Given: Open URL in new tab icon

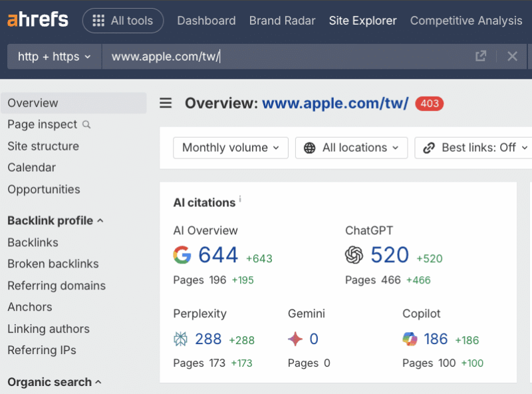Looking at the screenshot, I should (x=481, y=56).
